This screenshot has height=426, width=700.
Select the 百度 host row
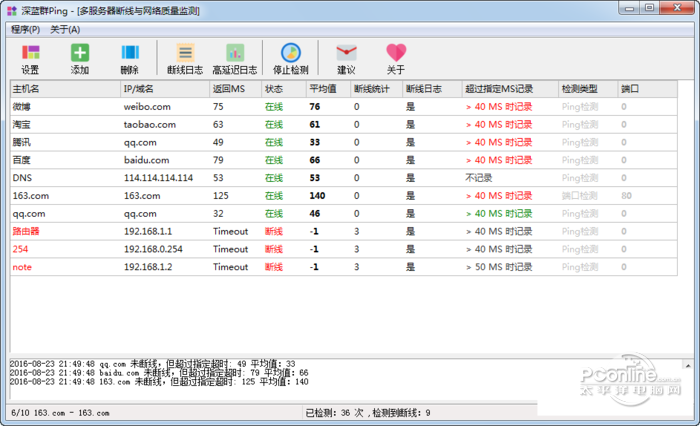[x=344, y=160]
